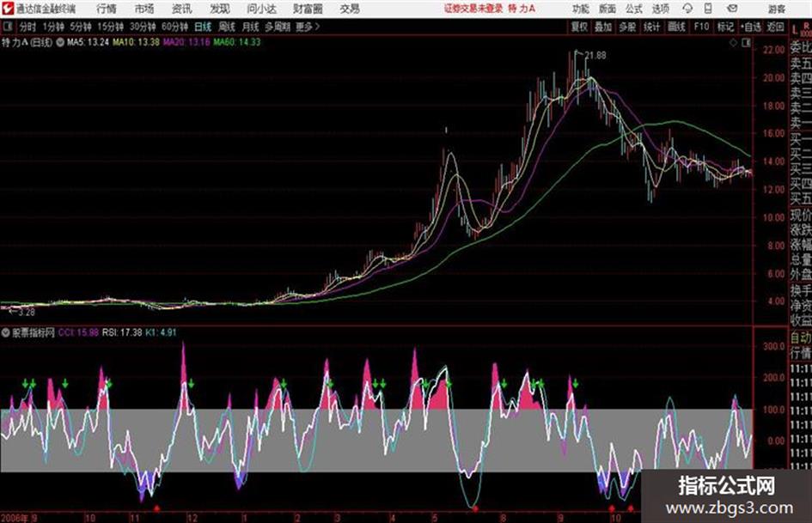Viewport: 812px width, 523px height.
Task: Open the mobile phone icon in title bar
Action: point(708,9)
